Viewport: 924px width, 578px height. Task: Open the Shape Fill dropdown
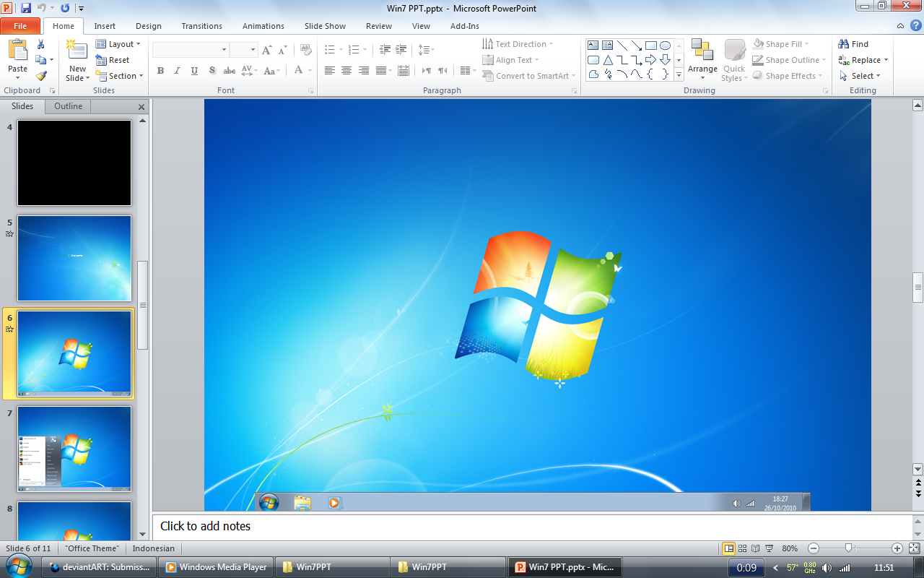(780, 44)
